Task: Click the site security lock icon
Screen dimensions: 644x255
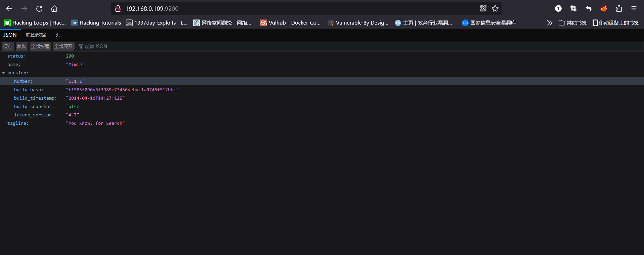Action: (x=118, y=9)
